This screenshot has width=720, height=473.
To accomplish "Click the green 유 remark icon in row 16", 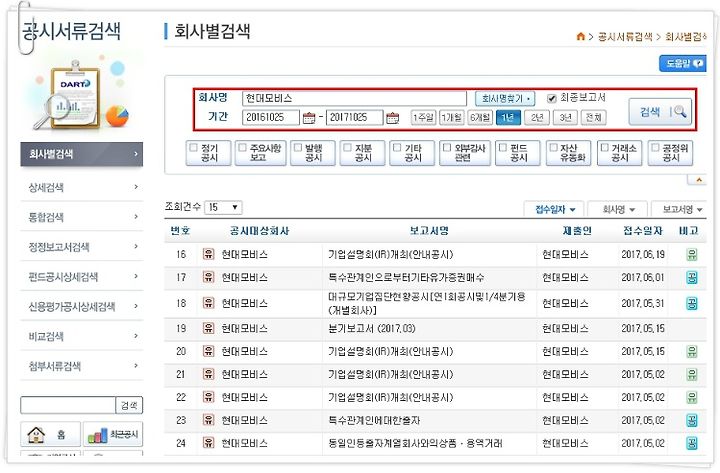I will (692, 254).
